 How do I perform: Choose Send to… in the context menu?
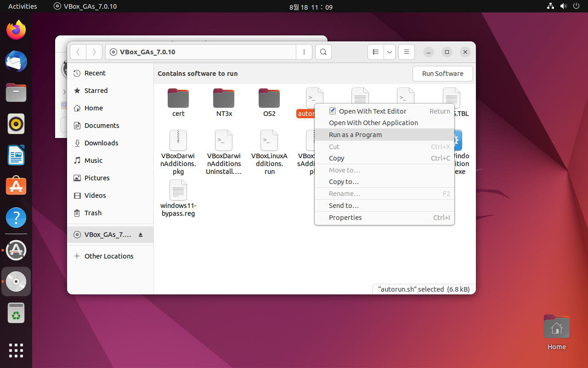pyautogui.click(x=384, y=206)
